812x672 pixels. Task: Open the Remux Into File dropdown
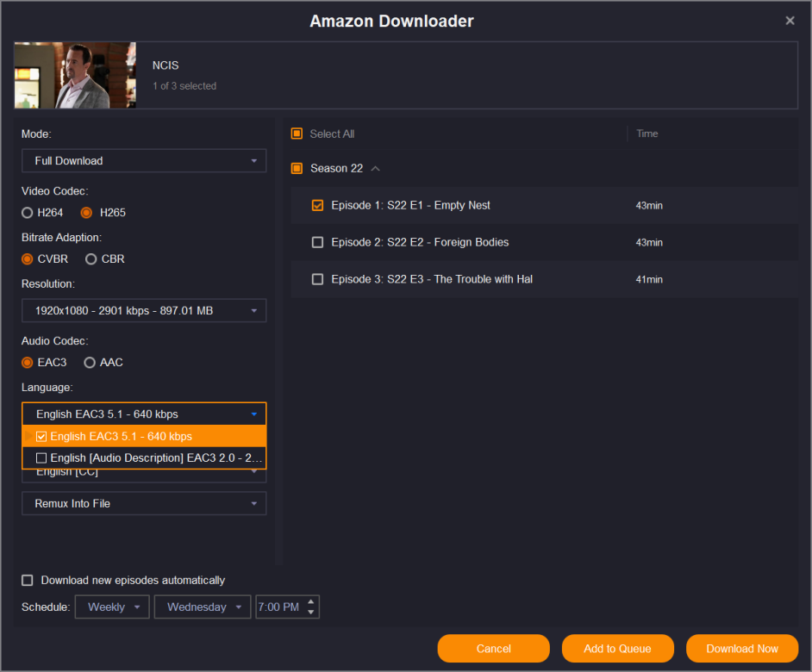pos(144,504)
